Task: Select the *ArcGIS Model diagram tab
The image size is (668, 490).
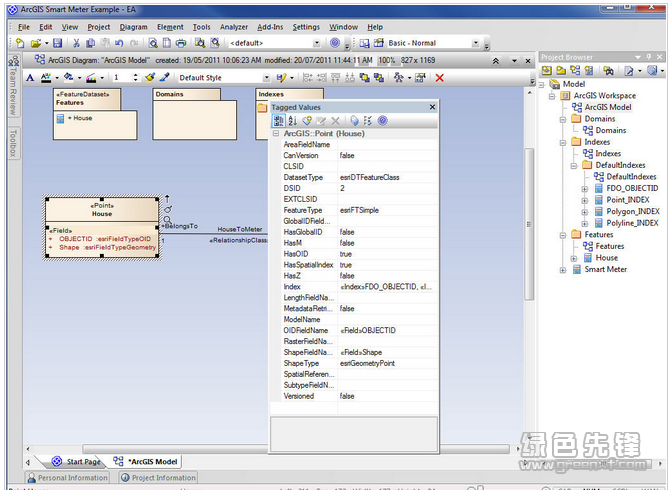Action: [145, 461]
